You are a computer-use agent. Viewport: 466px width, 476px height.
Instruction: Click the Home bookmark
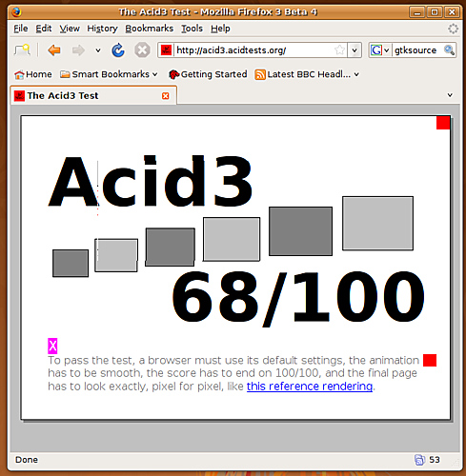(33, 74)
